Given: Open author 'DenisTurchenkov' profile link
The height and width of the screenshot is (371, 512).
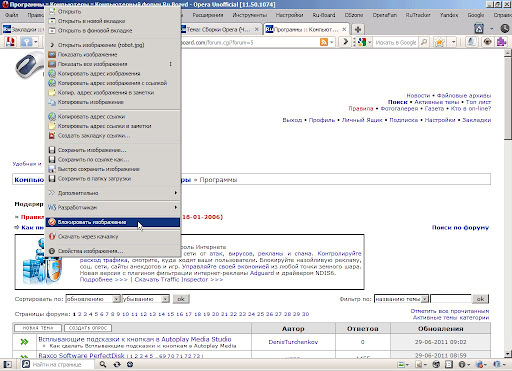Looking at the screenshot, I should pyautogui.click(x=293, y=342).
